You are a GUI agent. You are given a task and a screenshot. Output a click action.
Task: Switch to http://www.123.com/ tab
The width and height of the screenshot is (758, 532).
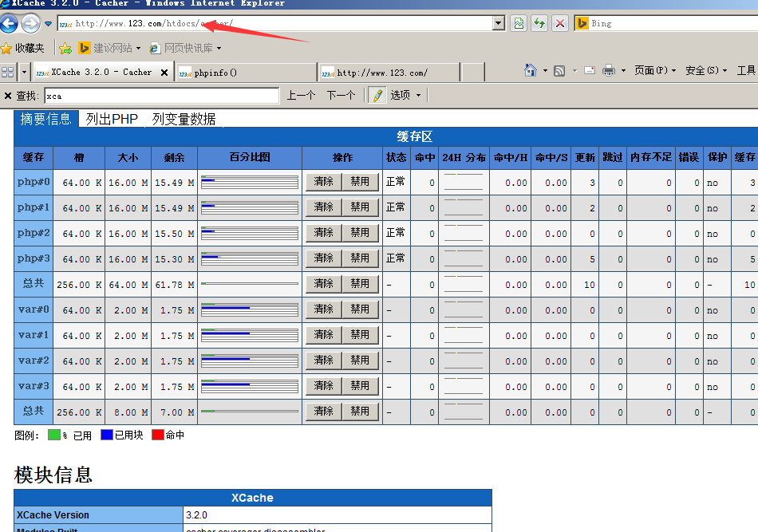coord(389,73)
